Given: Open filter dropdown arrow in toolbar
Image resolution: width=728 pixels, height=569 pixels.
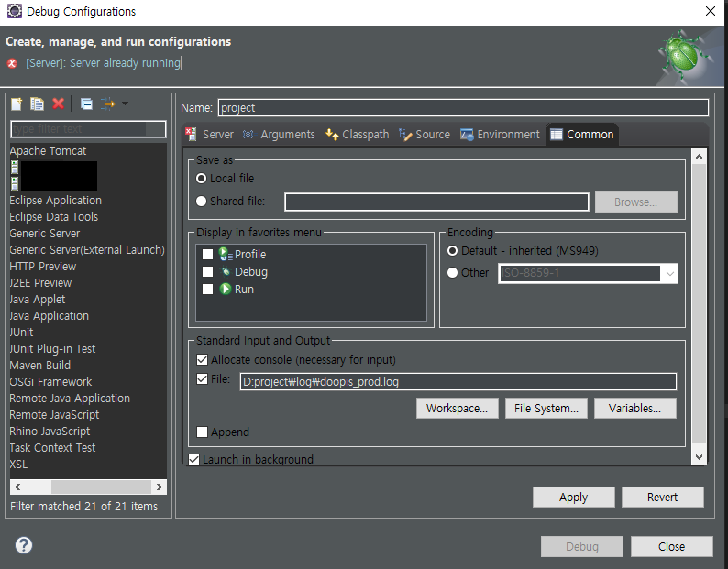Looking at the screenshot, I should click(125, 104).
